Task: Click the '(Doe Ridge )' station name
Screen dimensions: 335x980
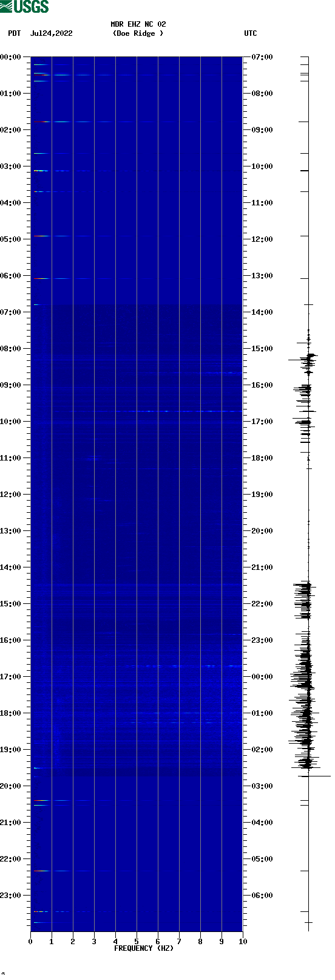Action: [x=138, y=33]
